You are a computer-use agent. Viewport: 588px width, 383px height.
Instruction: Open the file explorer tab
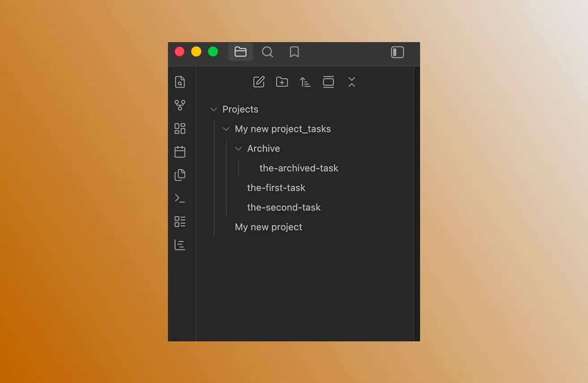pyautogui.click(x=240, y=52)
